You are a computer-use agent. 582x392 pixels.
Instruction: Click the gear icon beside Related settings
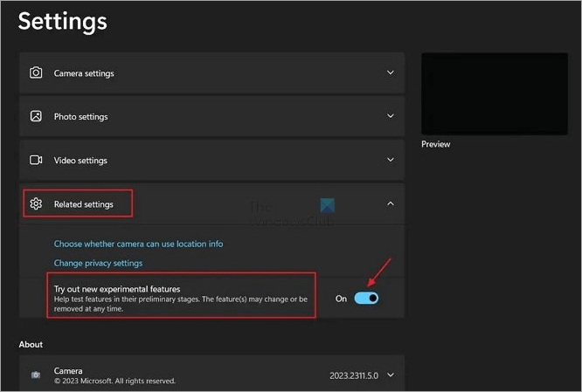(36, 203)
